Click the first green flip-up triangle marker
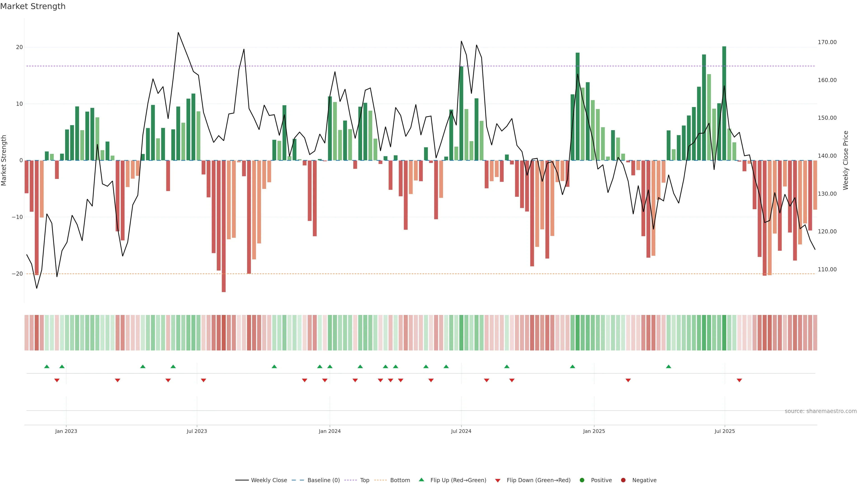Viewport: 868px width, 488px height. pos(47,366)
